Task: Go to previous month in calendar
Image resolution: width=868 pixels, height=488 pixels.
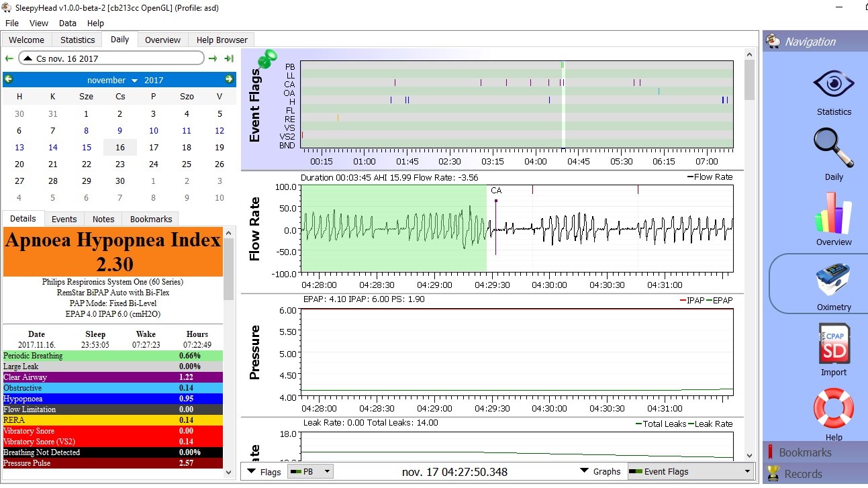Action: pyautogui.click(x=9, y=79)
